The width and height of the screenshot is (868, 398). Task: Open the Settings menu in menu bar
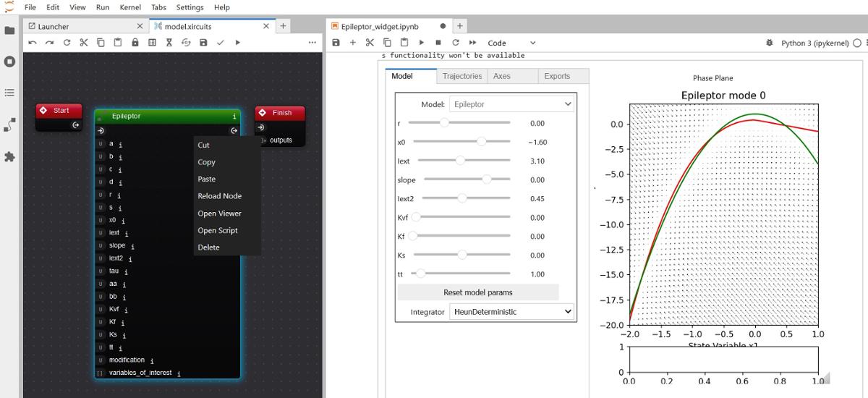click(x=190, y=7)
